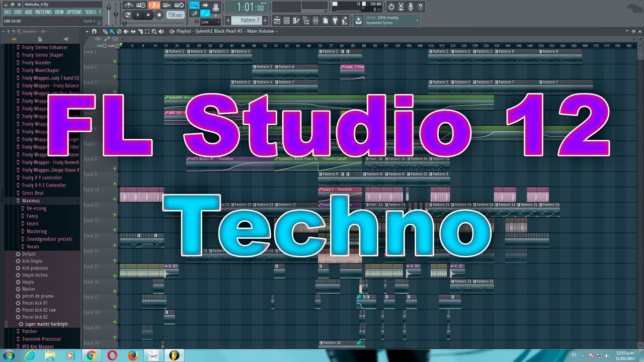Click the plus button next to Pattern 7
The width and height of the screenshot is (644, 362).
265,21
